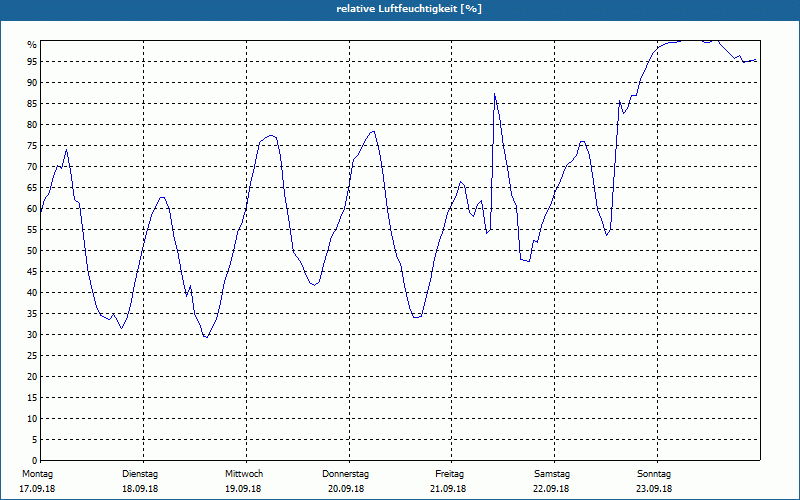The width and height of the screenshot is (800, 500).
Task: Click the y-axis value '90'
Action: [x=32, y=83]
